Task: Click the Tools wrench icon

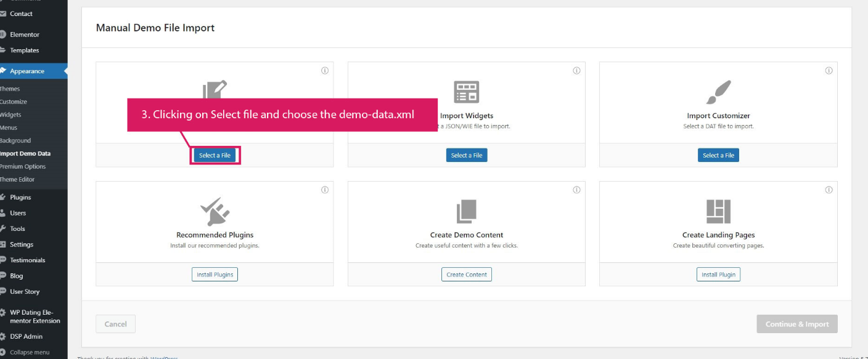Action: [x=2, y=228]
